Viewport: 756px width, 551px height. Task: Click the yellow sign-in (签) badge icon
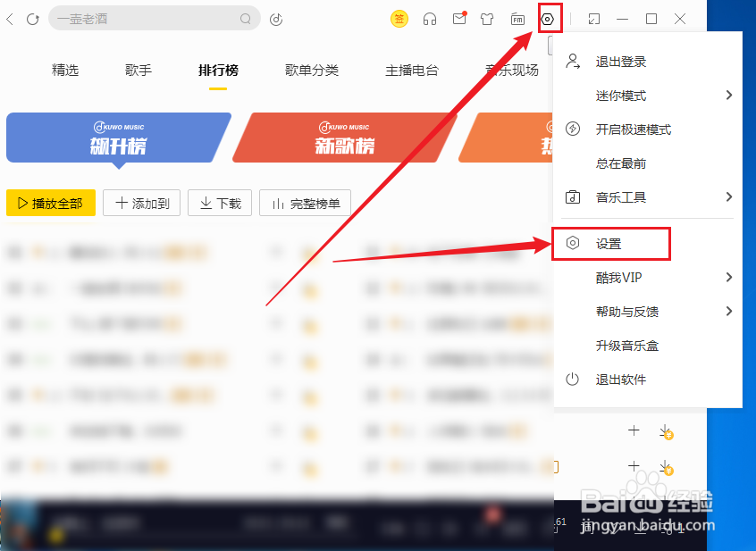[x=399, y=18]
